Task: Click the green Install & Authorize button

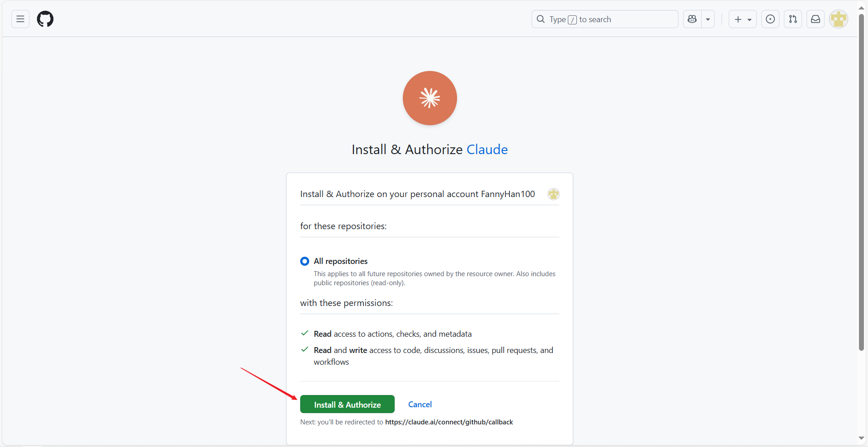Action: [x=347, y=404]
